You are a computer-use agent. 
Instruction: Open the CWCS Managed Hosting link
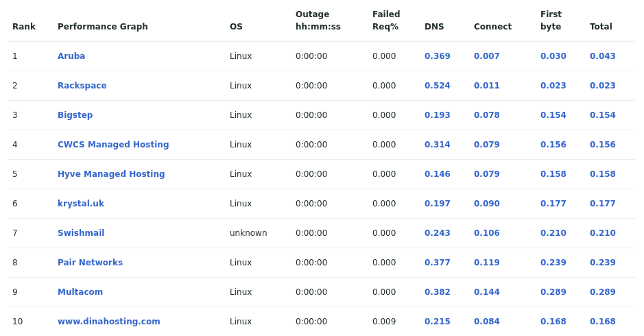pyautogui.click(x=113, y=145)
